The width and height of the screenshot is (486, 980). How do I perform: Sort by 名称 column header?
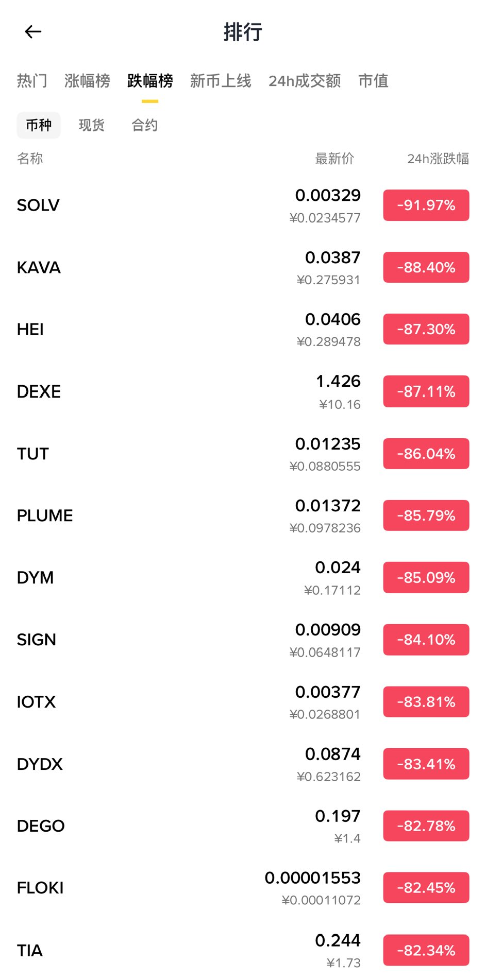tap(30, 159)
